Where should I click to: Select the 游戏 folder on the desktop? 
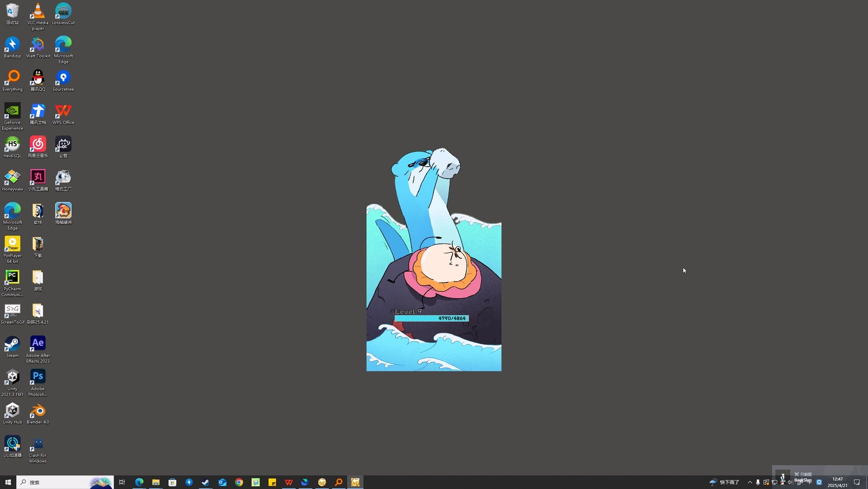pyautogui.click(x=38, y=280)
